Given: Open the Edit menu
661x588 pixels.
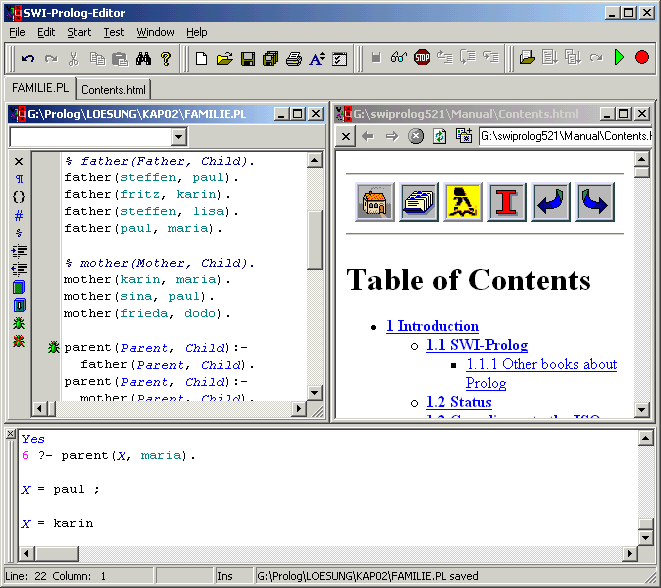Looking at the screenshot, I should click(46, 32).
